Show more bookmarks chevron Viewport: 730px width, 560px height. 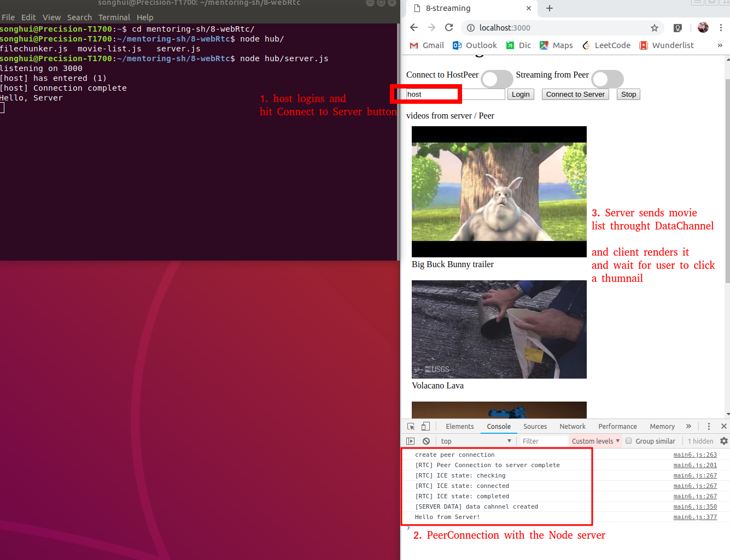coord(720,45)
